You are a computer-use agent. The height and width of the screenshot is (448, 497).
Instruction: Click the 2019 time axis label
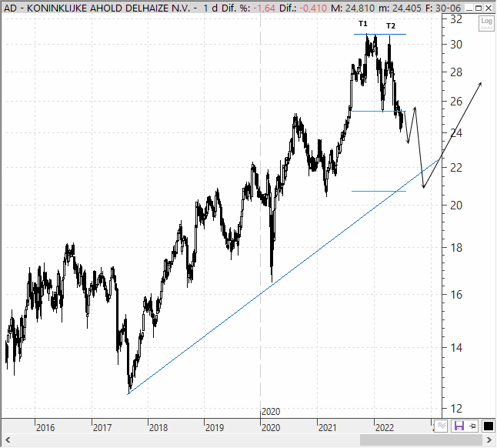pos(215,428)
